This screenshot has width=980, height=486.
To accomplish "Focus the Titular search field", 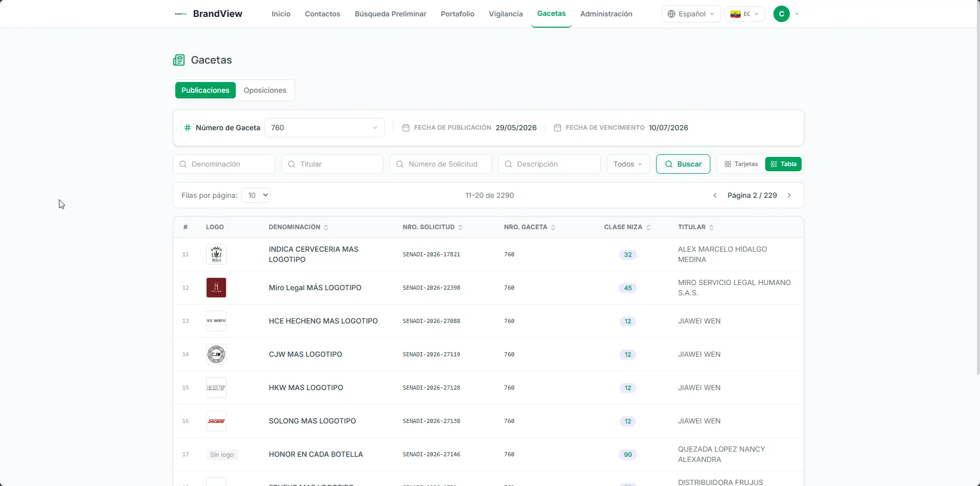I will tap(332, 164).
